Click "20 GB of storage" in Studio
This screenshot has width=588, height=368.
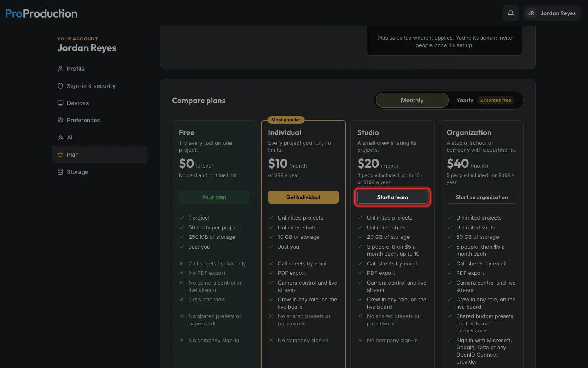[388, 237]
